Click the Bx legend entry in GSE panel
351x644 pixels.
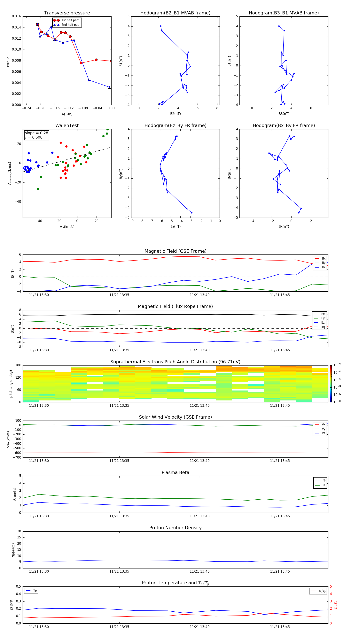[x=320, y=259]
